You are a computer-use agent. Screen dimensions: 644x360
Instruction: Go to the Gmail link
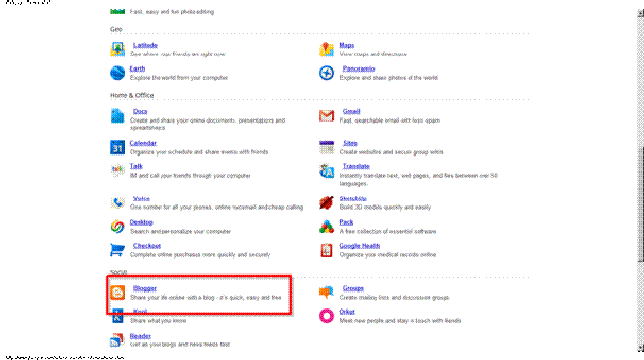click(351, 111)
